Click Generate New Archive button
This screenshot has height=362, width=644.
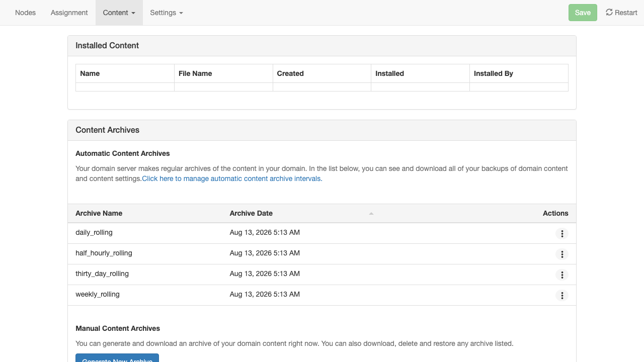point(117,358)
